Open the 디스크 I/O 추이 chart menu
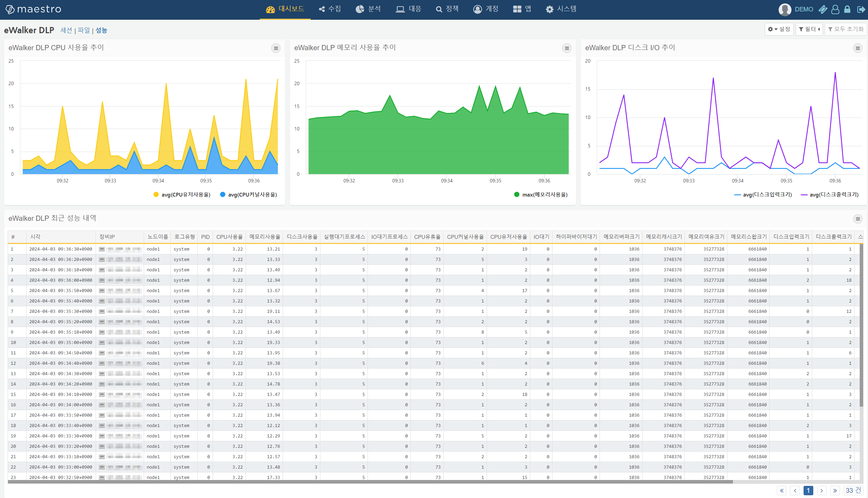The width and height of the screenshot is (868, 498). coord(858,48)
